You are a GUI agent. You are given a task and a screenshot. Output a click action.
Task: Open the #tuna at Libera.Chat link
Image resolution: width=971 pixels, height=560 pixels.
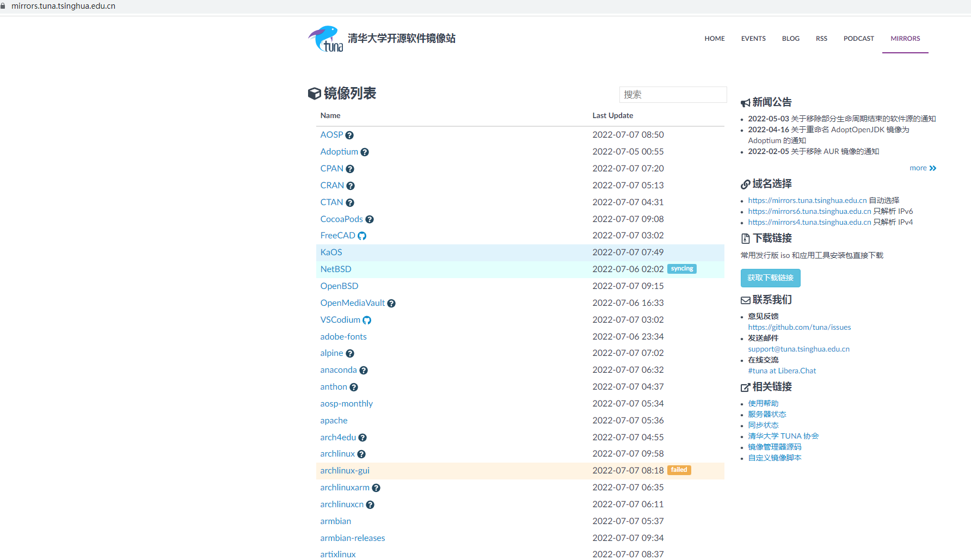(x=782, y=371)
